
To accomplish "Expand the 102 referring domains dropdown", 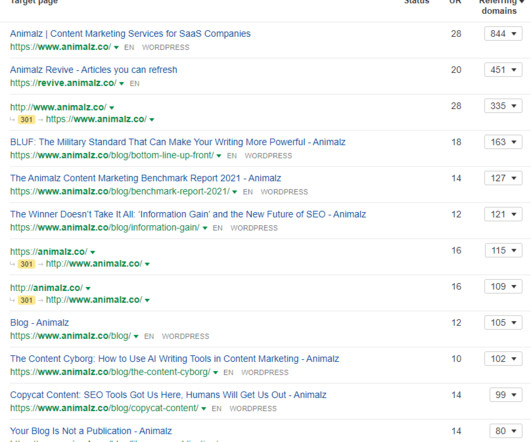I will coord(503,359).
